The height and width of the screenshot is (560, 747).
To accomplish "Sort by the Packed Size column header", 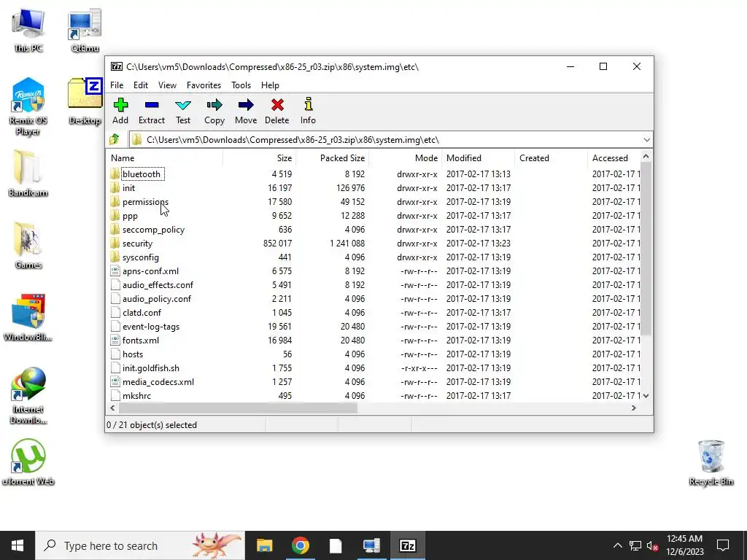I will point(333,158).
